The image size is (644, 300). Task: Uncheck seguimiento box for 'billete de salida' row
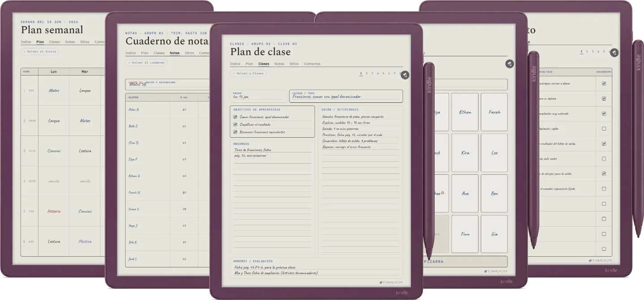[x=604, y=144]
